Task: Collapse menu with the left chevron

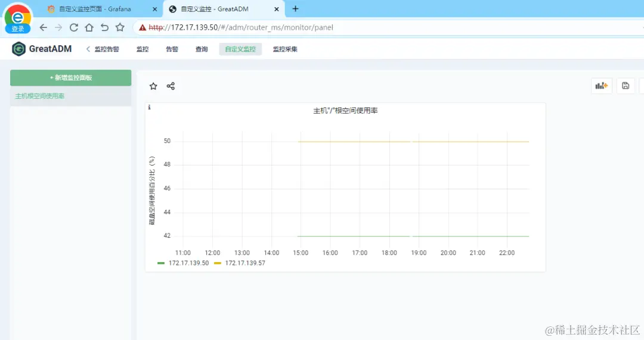Action: tap(88, 49)
